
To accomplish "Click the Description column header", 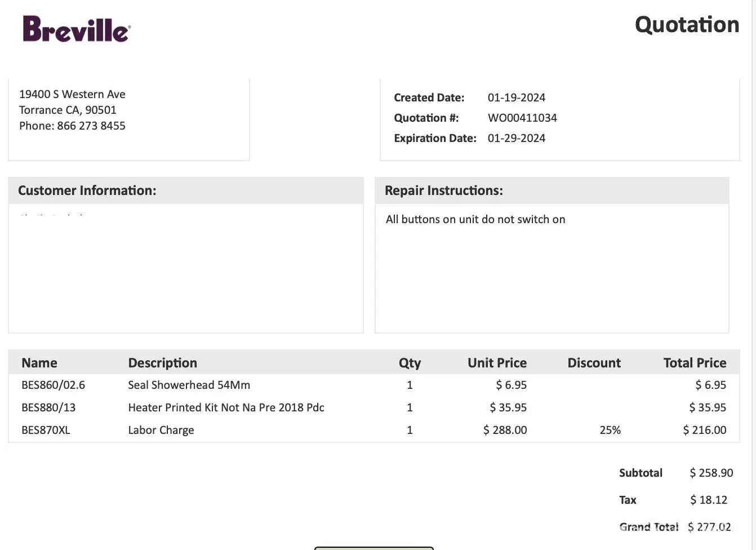I will point(163,363).
